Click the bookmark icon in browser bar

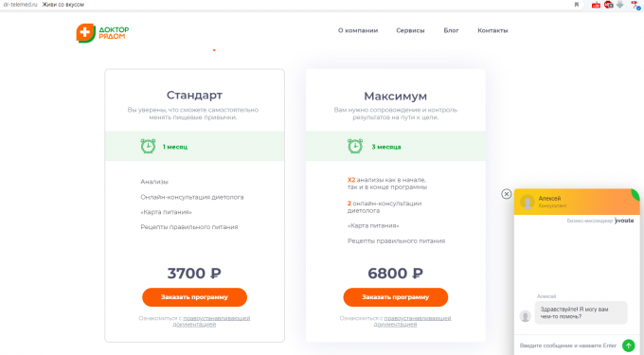[x=576, y=5]
